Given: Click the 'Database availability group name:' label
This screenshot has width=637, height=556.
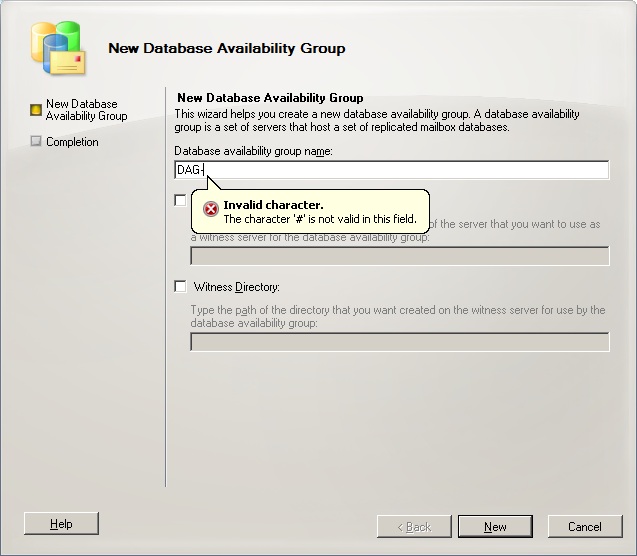Looking at the screenshot, I should pos(253,151).
